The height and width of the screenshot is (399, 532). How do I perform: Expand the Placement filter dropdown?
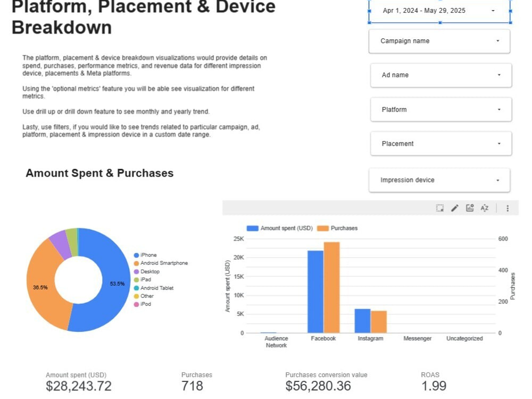click(441, 144)
